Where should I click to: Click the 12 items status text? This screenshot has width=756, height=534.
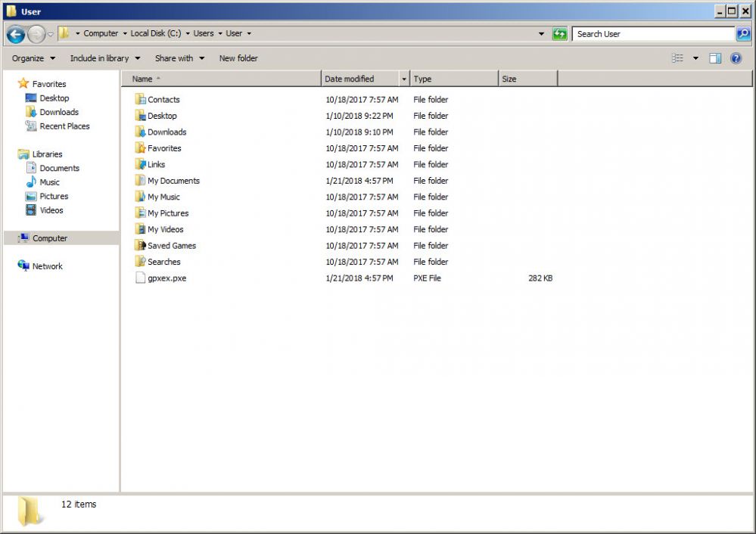click(x=79, y=504)
